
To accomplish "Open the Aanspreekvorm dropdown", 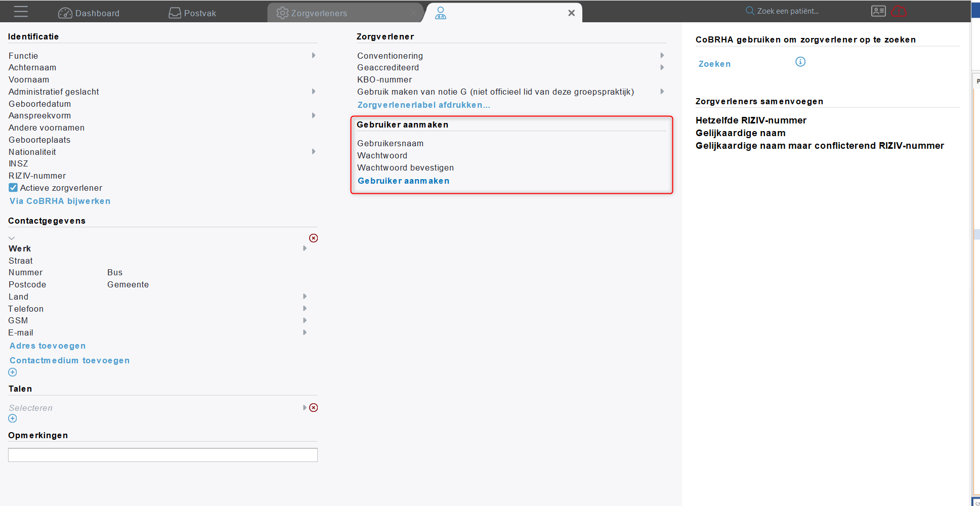I will 314,115.
